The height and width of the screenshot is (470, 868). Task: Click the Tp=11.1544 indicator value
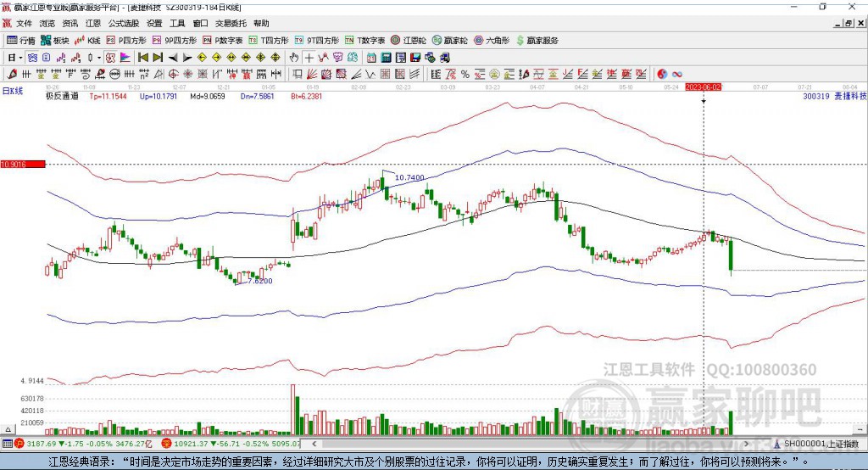point(108,96)
